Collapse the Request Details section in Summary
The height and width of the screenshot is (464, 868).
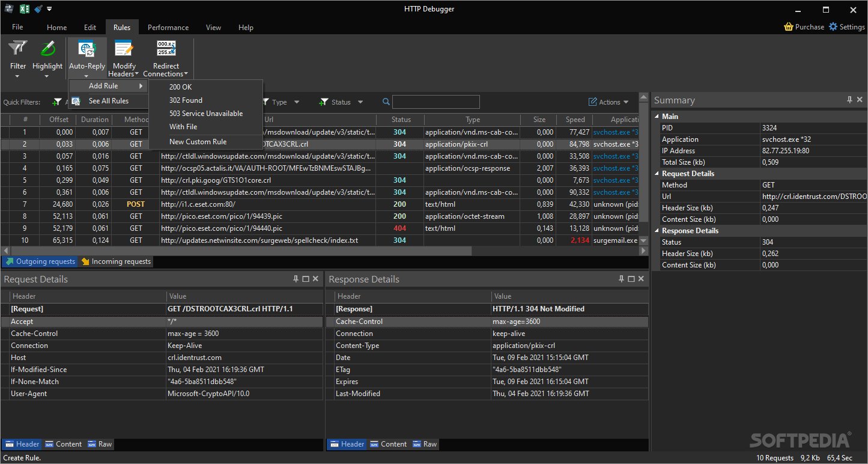pyautogui.click(x=657, y=174)
